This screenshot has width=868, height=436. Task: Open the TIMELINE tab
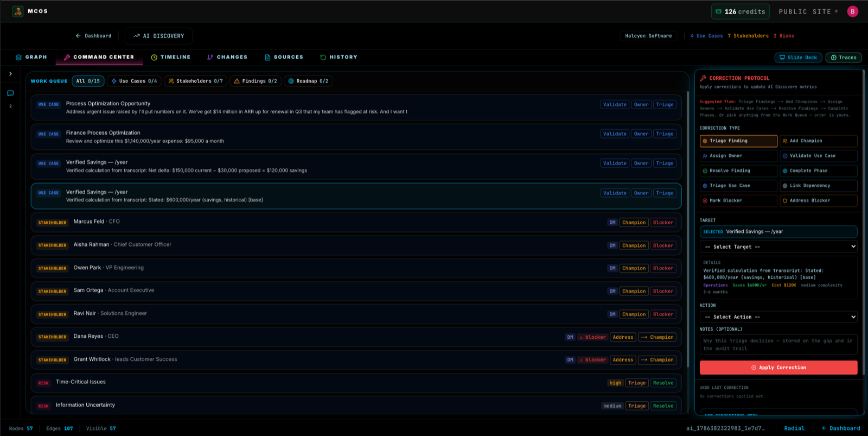click(170, 57)
